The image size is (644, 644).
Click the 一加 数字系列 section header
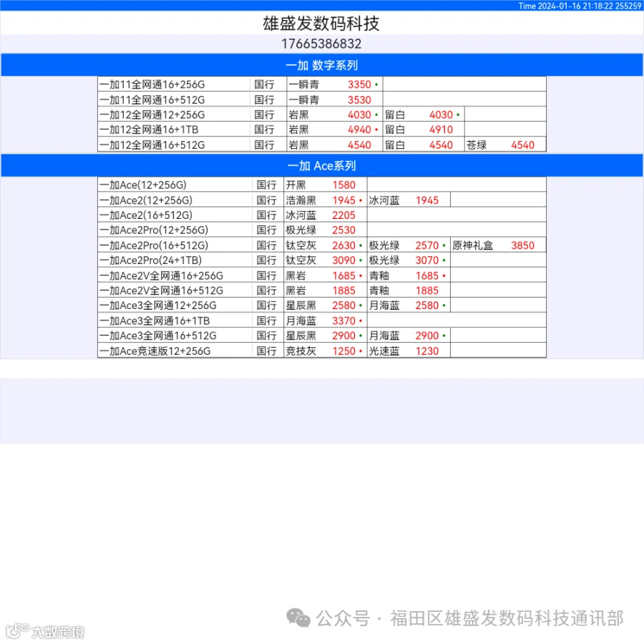pyautogui.click(x=321, y=65)
